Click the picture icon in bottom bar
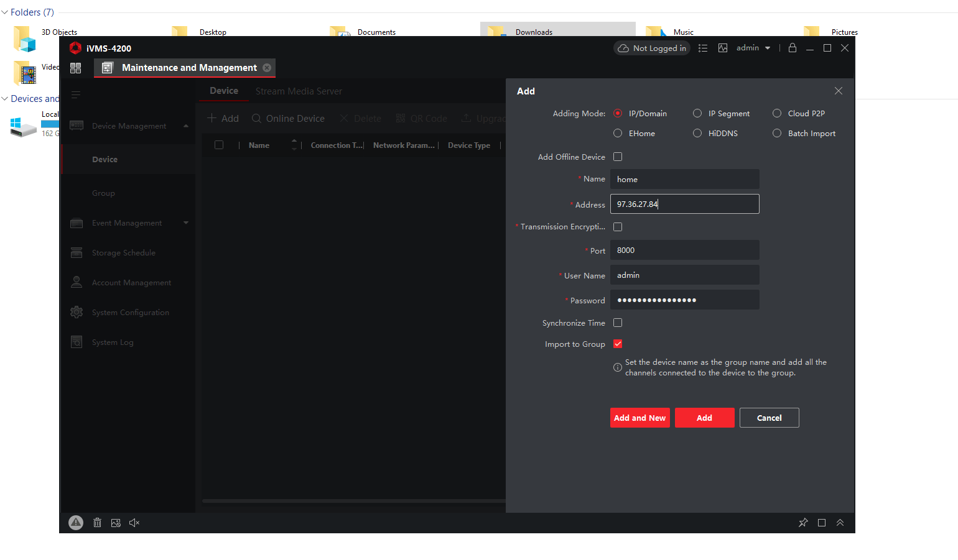This screenshot has width=958, height=560. 116,523
